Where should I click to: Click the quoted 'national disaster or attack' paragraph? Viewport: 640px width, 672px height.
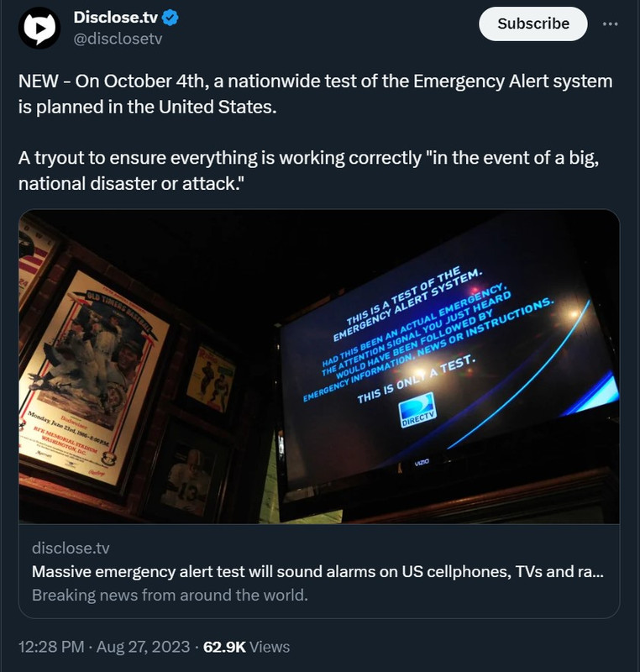coord(308,171)
